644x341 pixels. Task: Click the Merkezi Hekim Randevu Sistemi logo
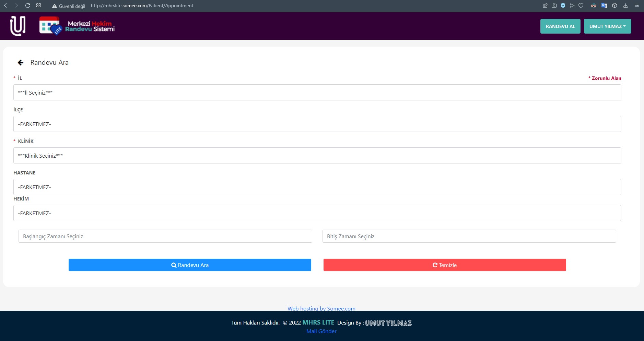tap(77, 26)
